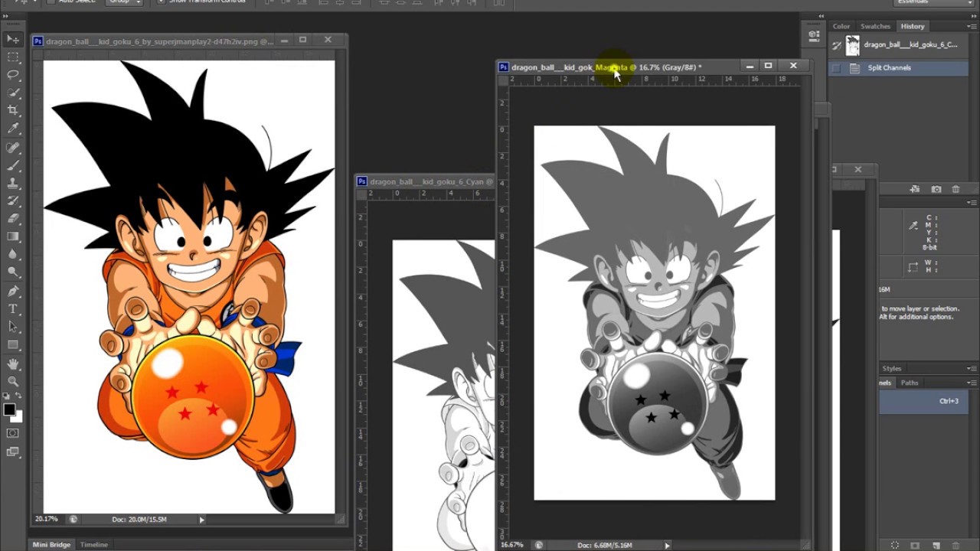
Task: Select the Pen tool
Action: coord(13,292)
